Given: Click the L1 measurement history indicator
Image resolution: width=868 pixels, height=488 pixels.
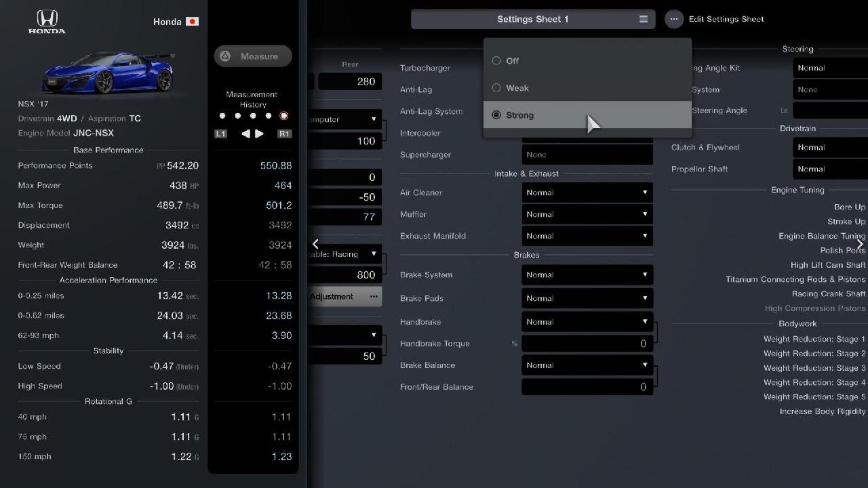Looking at the screenshot, I should coord(220,134).
